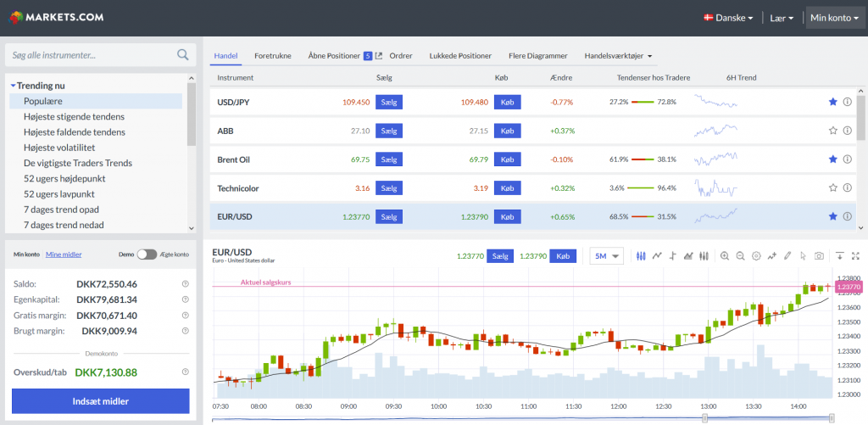Click right handle of chart range slider
The width and height of the screenshot is (868, 425).
[832, 418]
